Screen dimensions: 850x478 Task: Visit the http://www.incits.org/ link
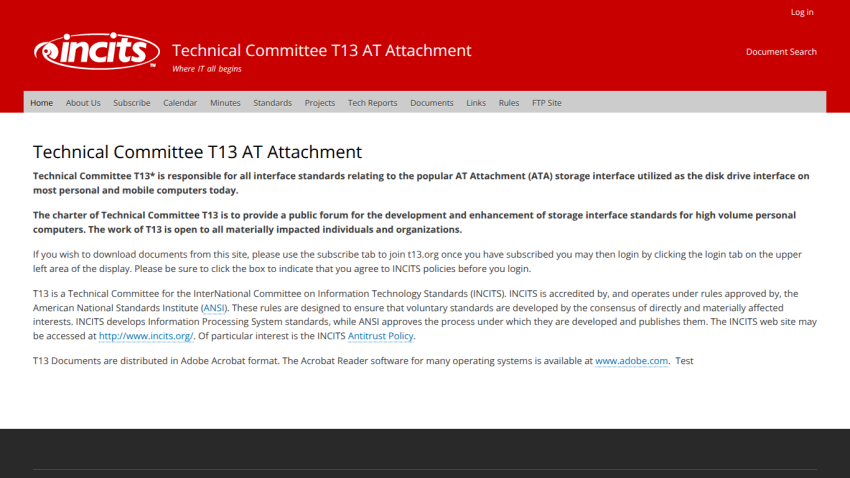pyautogui.click(x=146, y=336)
